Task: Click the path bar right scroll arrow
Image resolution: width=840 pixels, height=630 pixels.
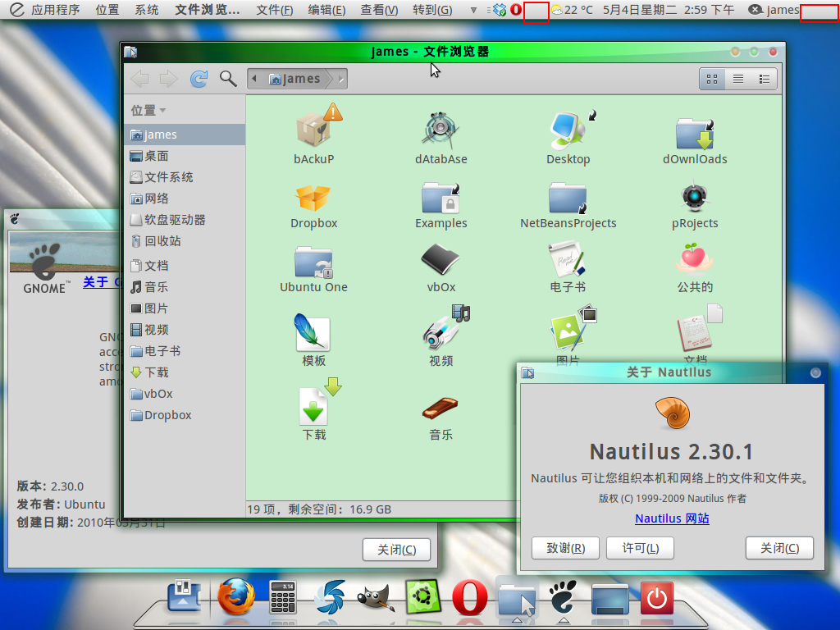Action: [341, 79]
